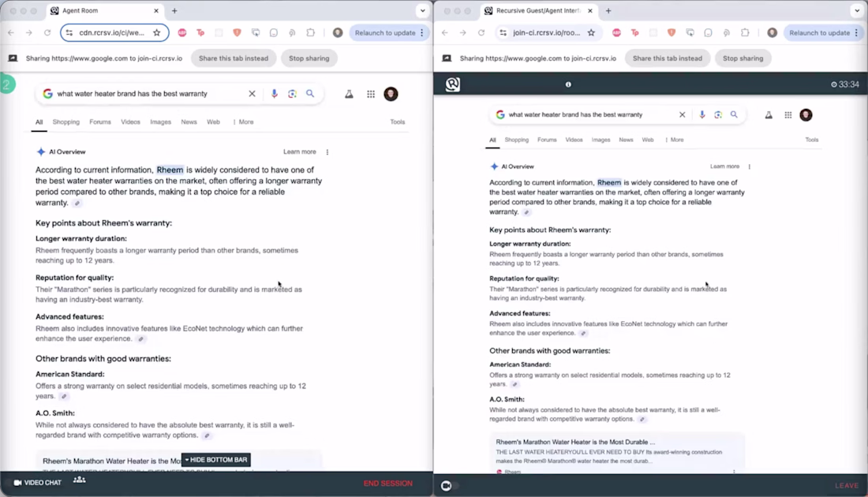The width and height of the screenshot is (868, 497).
Task: Click Stop sharing in right window
Action: [743, 58]
